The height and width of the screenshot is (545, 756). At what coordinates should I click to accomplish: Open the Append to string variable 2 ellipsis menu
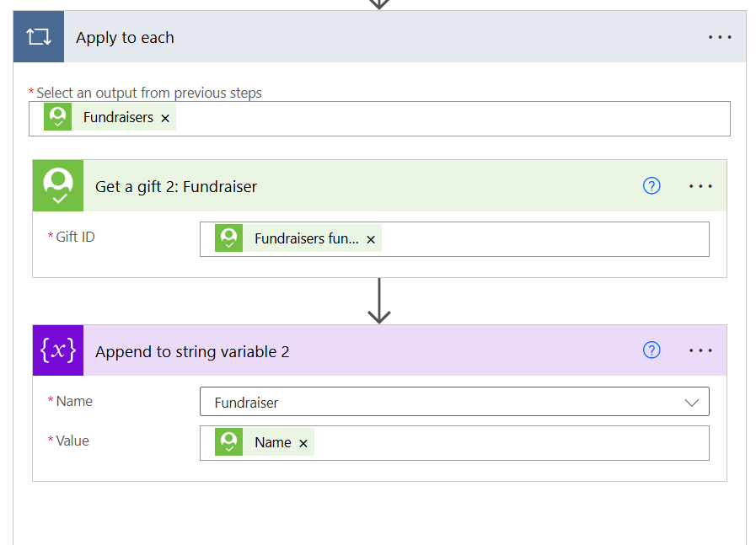(700, 350)
